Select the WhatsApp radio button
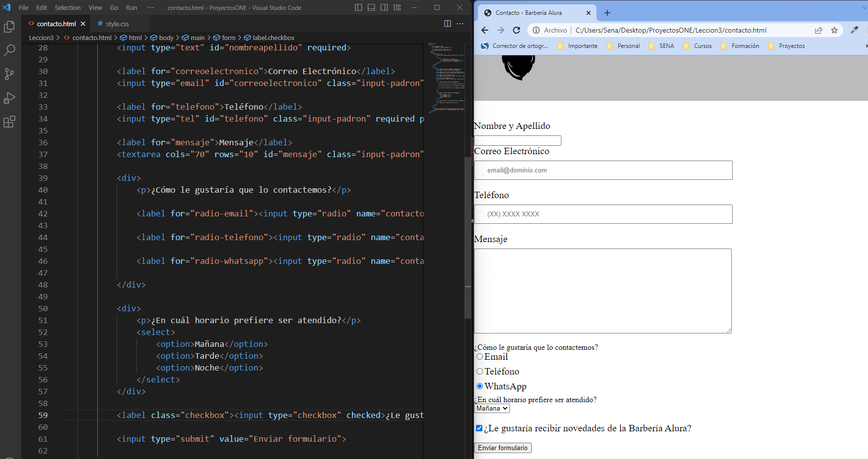 (479, 386)
